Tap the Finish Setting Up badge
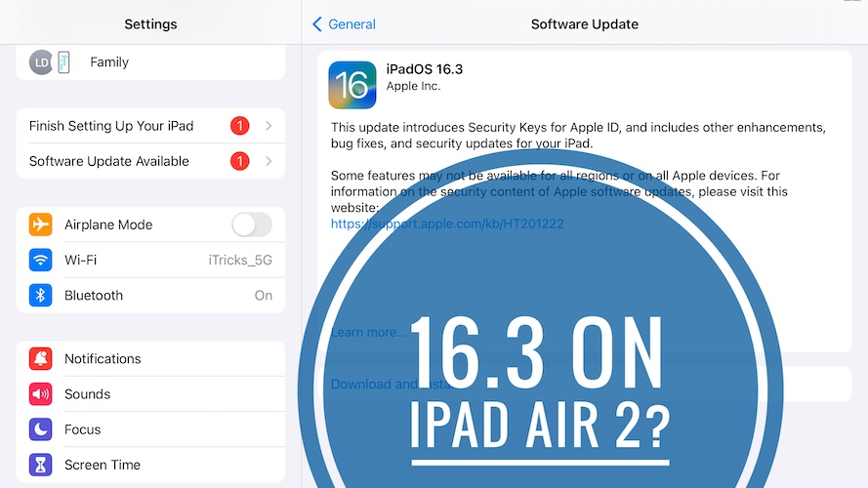 (239, 126)
